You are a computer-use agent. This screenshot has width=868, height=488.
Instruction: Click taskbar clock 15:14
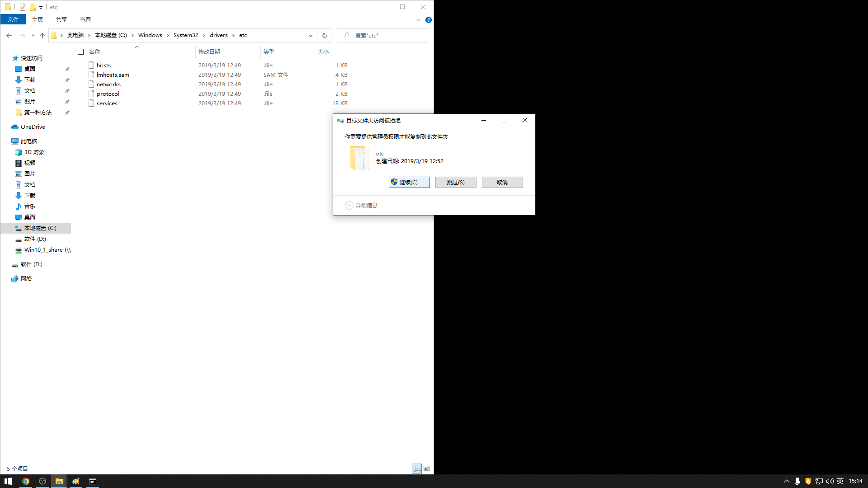pos(855,481)
